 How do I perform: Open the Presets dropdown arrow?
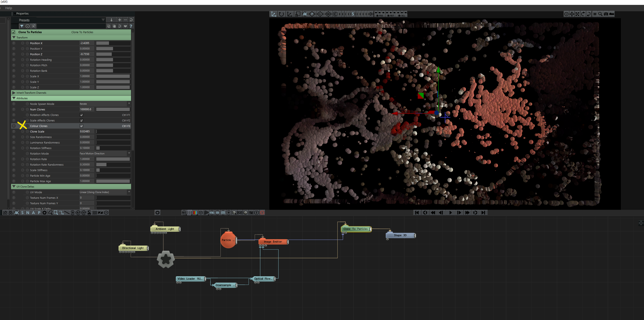103,20
